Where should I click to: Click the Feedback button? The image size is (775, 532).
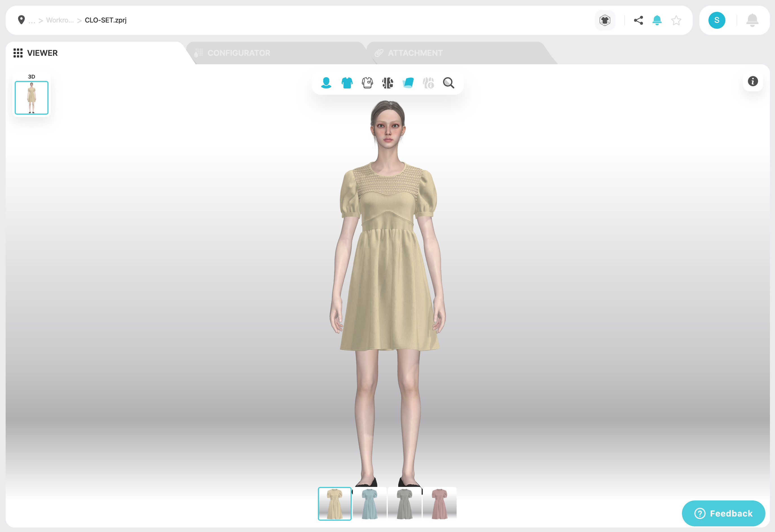pos(723,513)
